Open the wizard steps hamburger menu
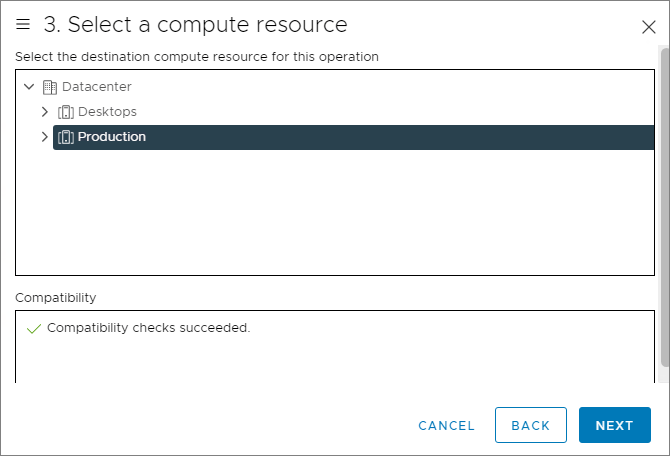The image size is (670, 456). pos(23,24)
